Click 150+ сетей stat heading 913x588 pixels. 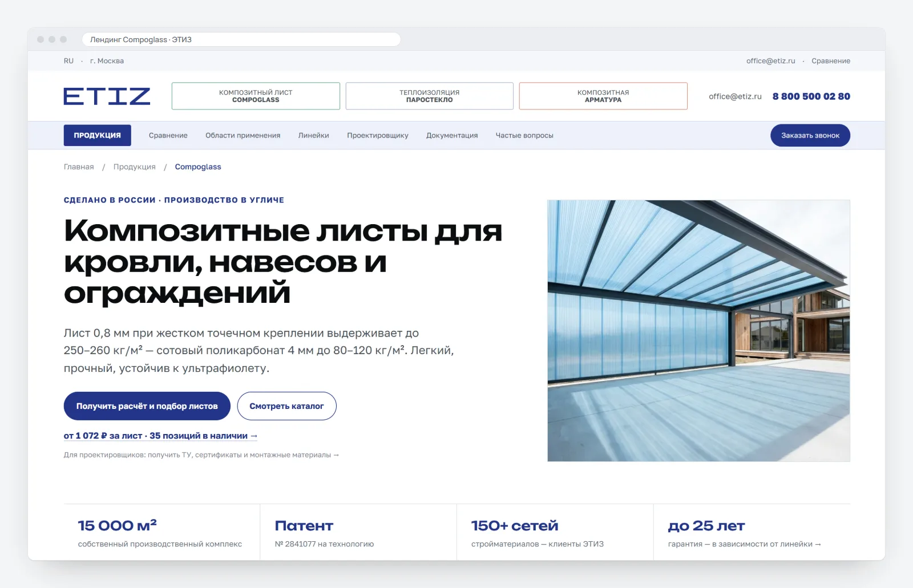coord(515,526)
